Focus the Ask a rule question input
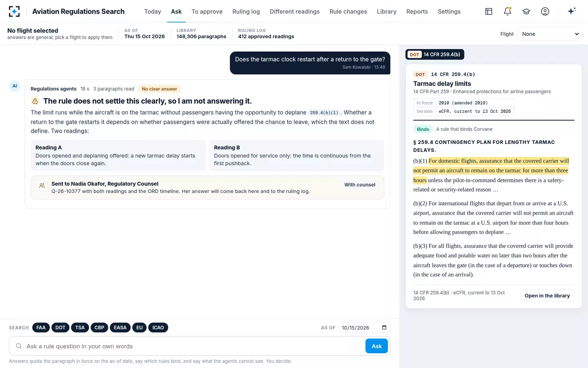This screenshot has height=368, width=588. pos(194,346)
